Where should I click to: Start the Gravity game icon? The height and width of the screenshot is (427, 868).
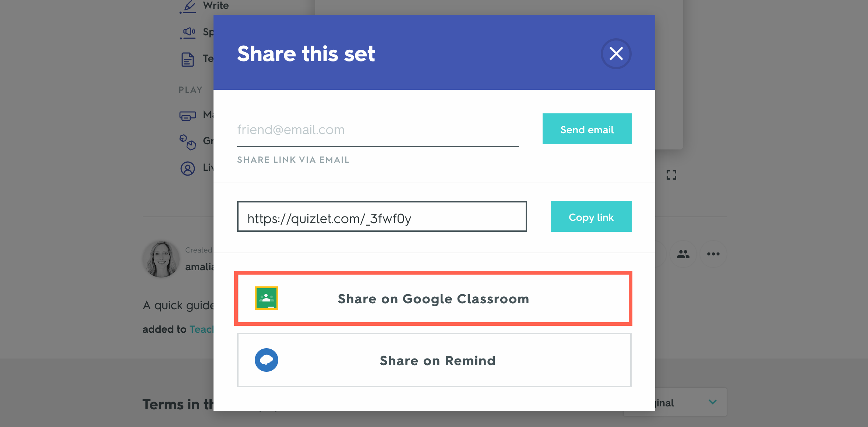pyautogui.click(x=188, y=142)
